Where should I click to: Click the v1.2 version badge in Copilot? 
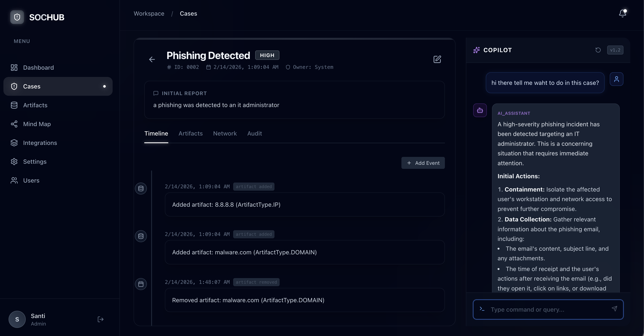tap(616, 50)
